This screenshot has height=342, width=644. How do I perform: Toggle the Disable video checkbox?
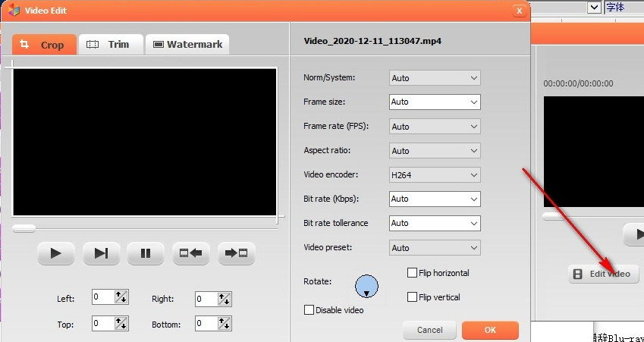click(x=309, y=309)
